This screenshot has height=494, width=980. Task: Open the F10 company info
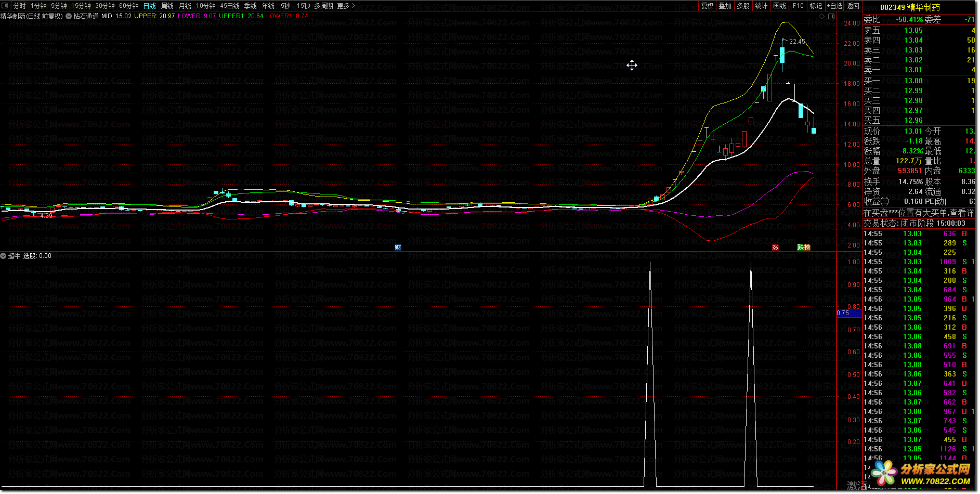(x=798, y=6)
